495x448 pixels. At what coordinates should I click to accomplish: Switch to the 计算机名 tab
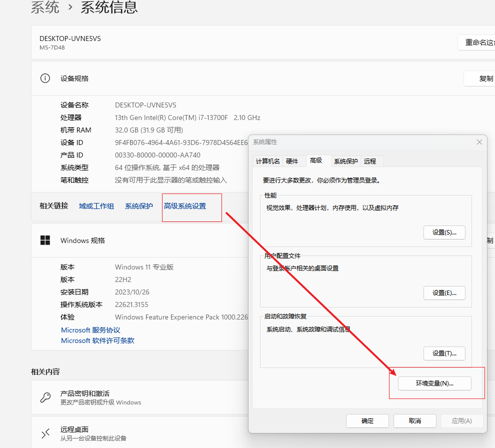[x=267, y=161]
